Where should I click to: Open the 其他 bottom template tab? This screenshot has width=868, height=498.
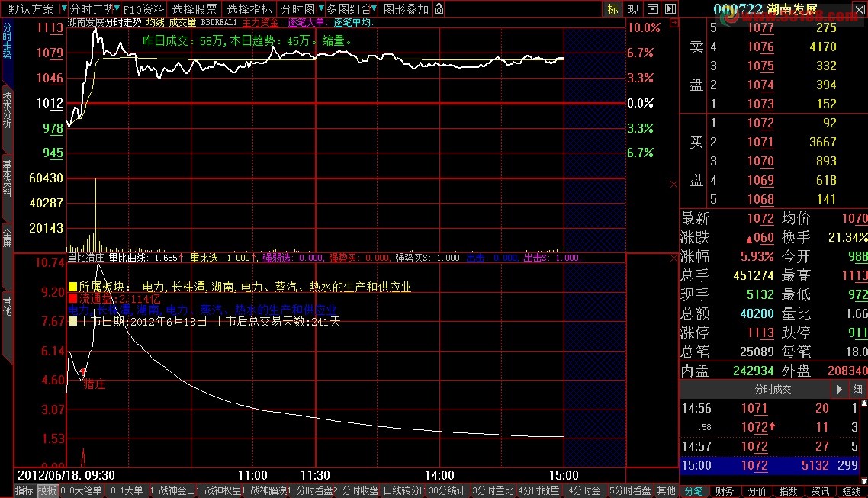(x=667, y=490)
